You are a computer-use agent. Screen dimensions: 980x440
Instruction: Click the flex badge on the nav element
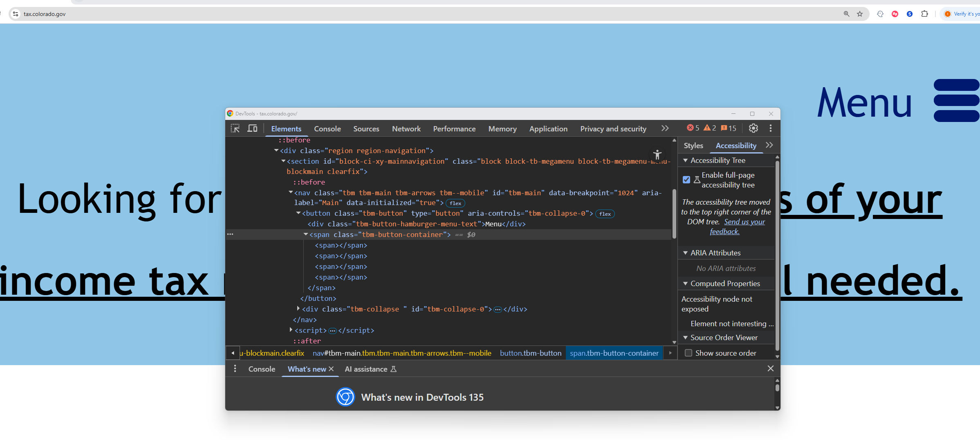point(455,203)
